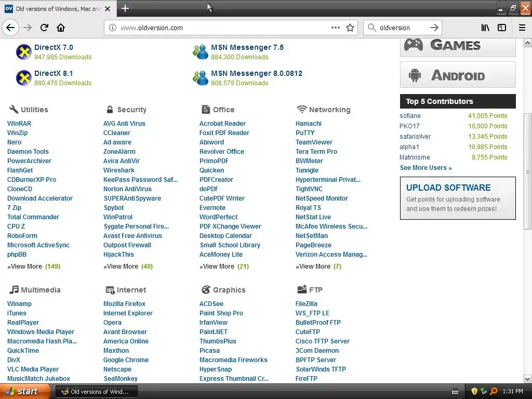
Task: Toggle the sidebar view icon
Action: pos(502,28)
